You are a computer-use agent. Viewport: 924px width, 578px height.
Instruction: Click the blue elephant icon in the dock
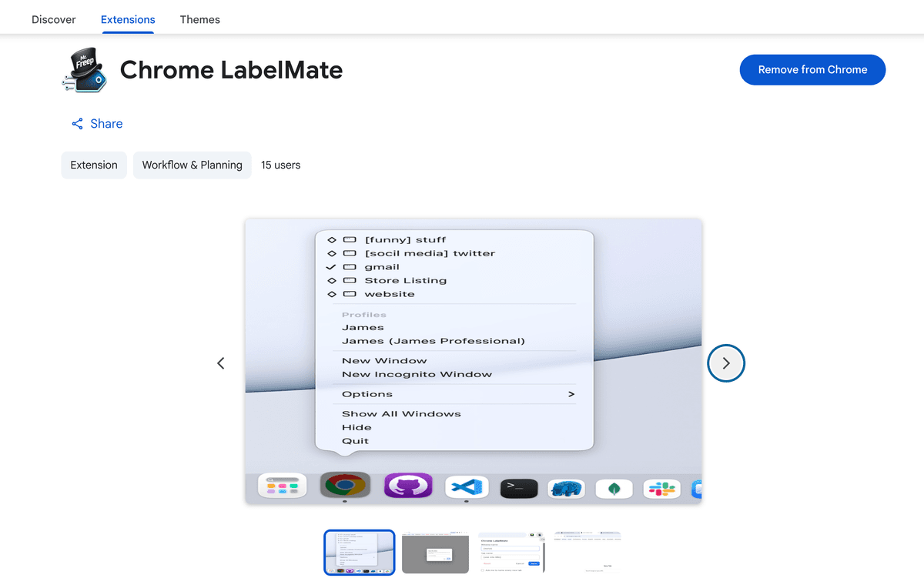pyautogui.click(x=566, y=489)
